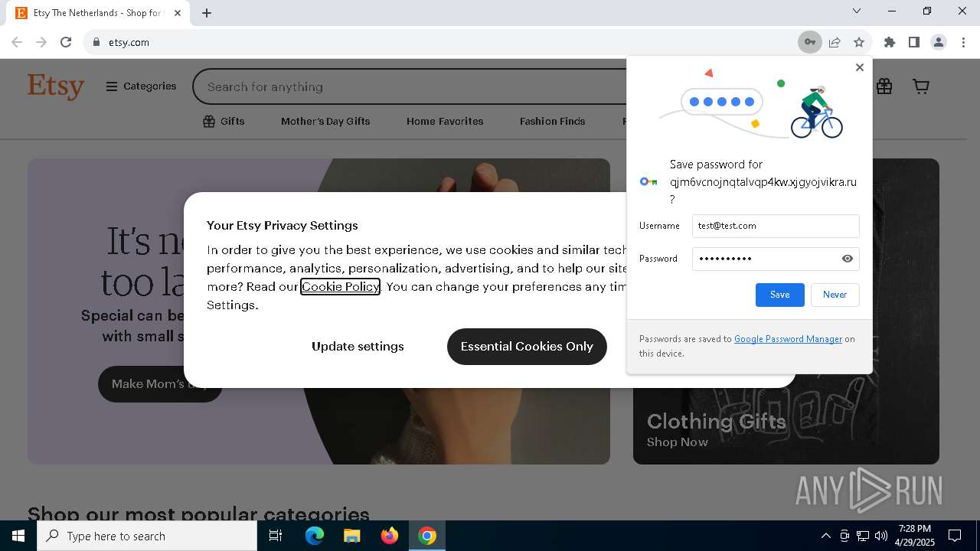Open Task View on taskbar
This screenshot has height=551, width=980.
point(276,536)
